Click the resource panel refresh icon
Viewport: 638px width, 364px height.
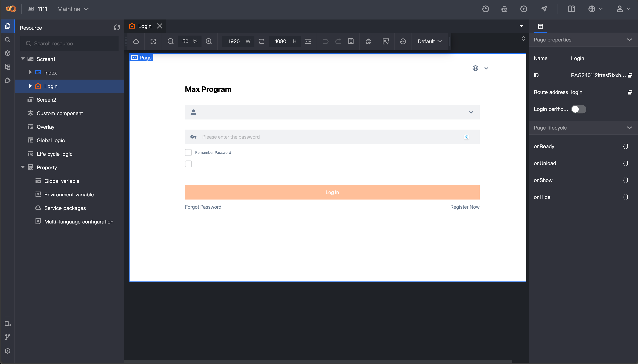tap(117, 28)
